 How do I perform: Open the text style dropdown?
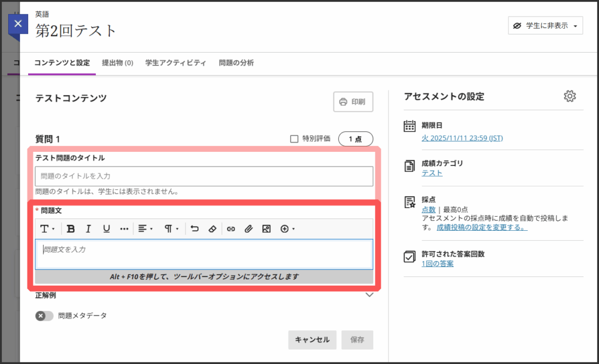(x=47, y=229)
